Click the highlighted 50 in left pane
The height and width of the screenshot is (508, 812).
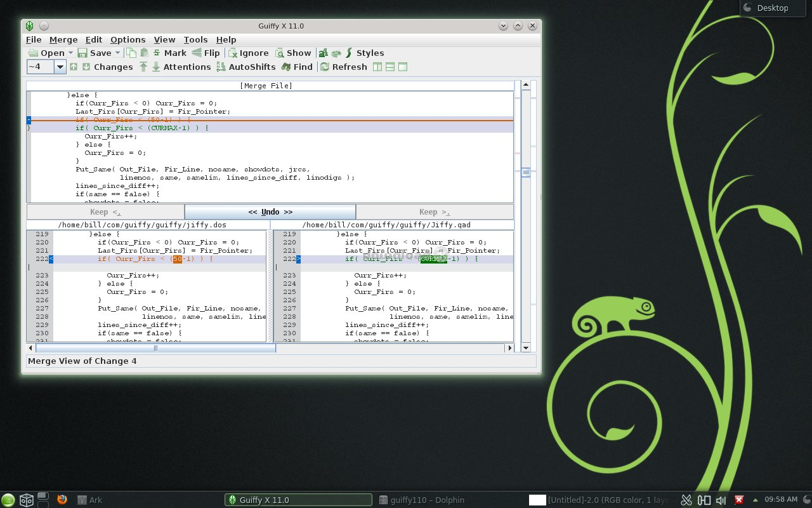coord(177,259)
